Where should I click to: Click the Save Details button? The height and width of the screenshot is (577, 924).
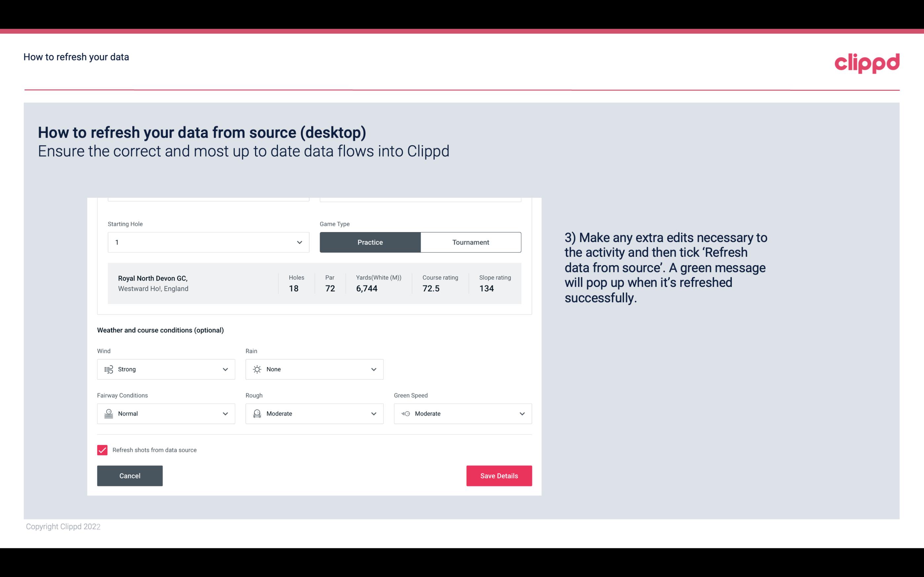[499, 475]
